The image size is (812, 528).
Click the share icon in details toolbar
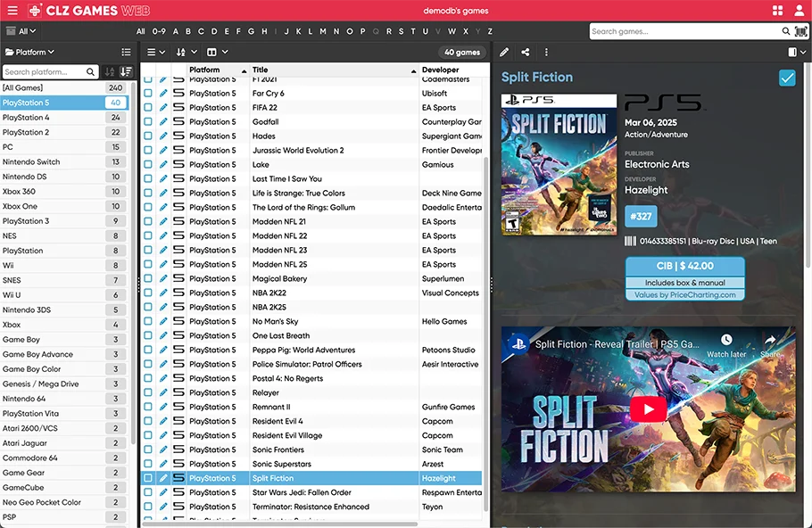[x=525, y=52]
